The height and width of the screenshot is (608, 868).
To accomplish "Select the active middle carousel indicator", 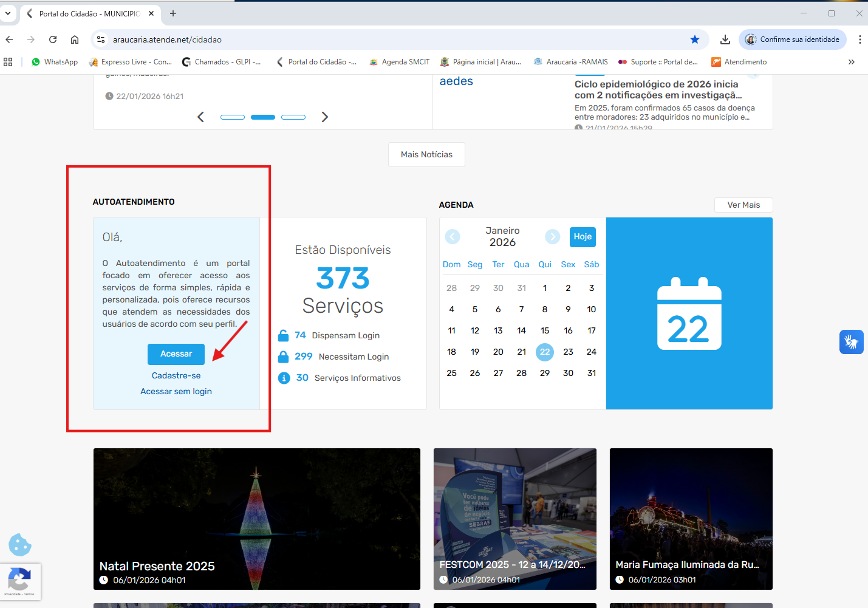I will (x=263, y=117).
